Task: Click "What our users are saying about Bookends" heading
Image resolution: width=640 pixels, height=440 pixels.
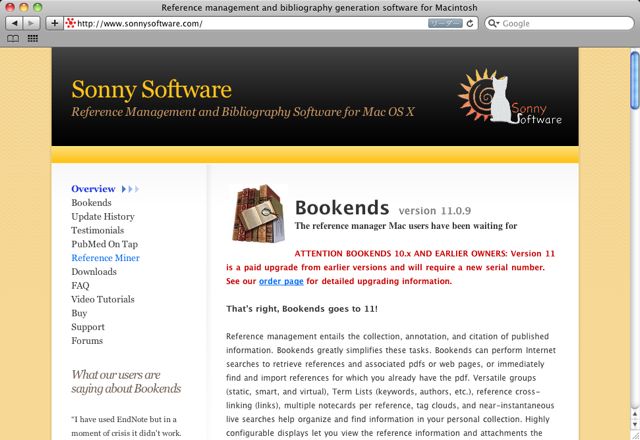Action: (x=126, y=382)
